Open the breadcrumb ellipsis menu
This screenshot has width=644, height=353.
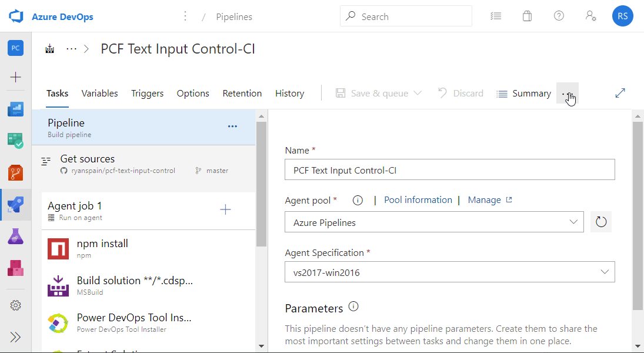click(72, 49)
